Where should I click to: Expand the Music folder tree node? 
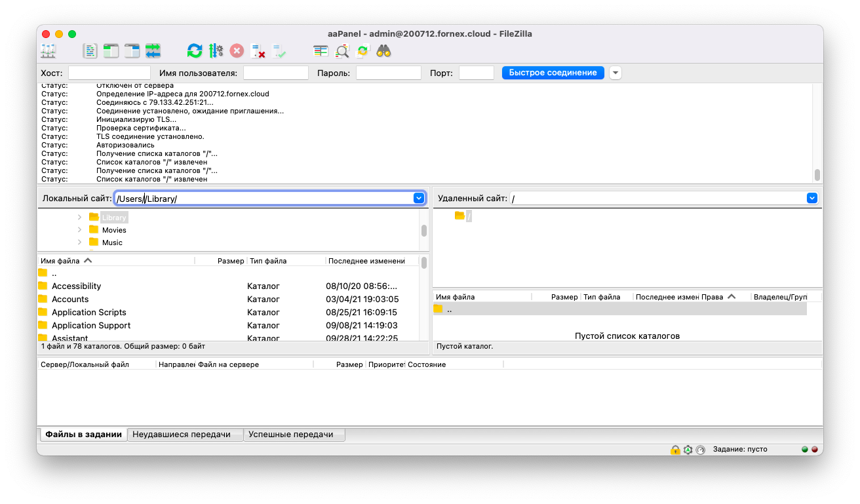[x=79, y=242]
